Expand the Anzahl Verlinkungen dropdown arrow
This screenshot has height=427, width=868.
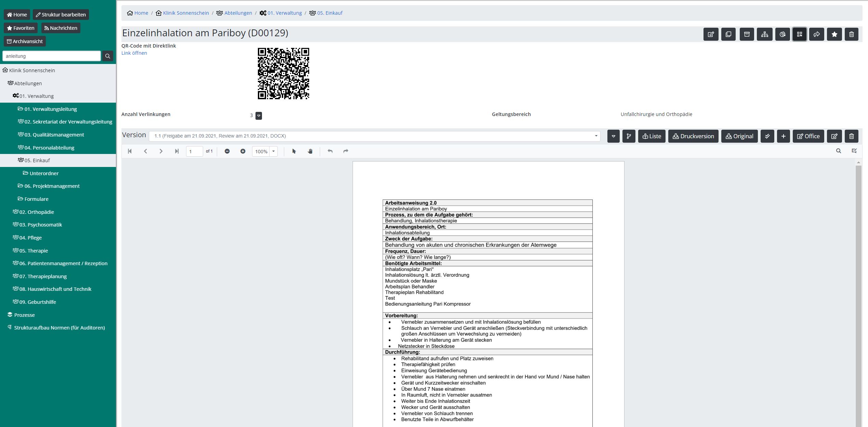click(259, 116)
